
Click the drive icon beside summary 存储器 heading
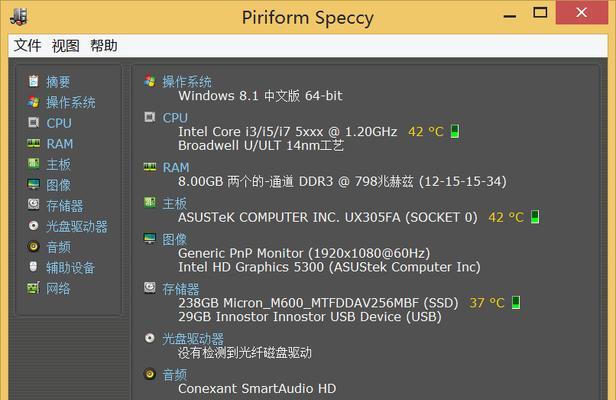pyautogui.click(x=150, y=288)
